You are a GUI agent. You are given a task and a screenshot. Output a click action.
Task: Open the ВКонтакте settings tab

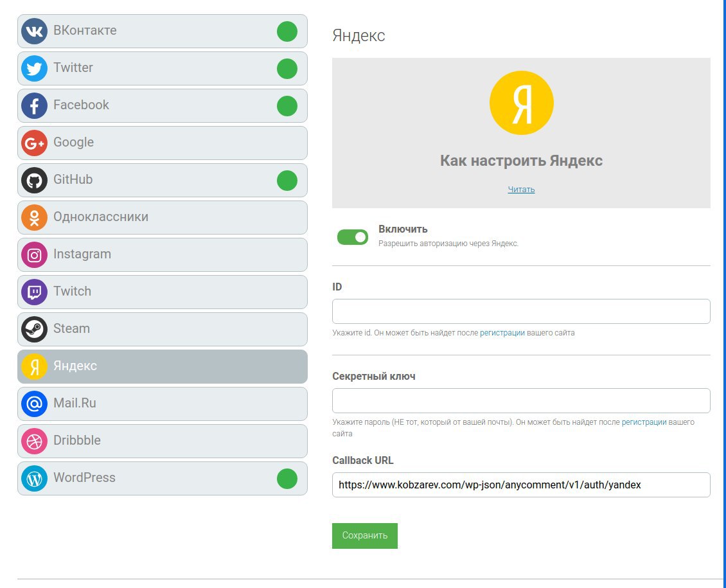[x=163, y=31]
